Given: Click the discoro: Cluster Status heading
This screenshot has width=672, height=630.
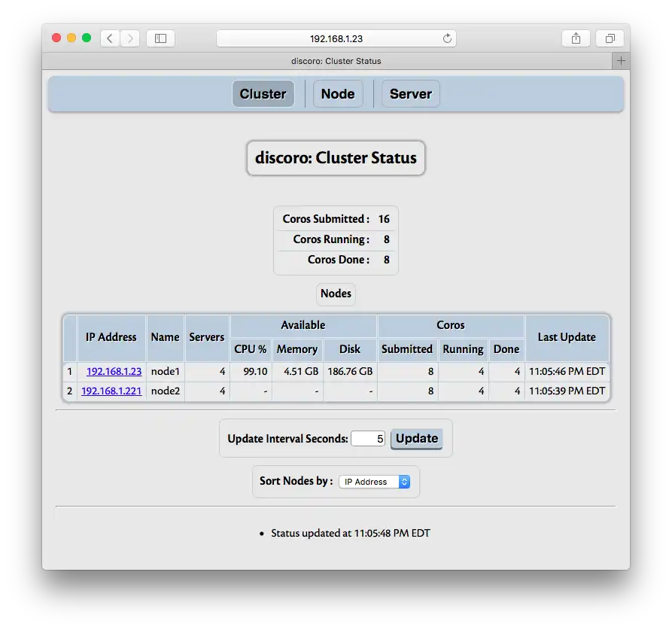Looking at the screenshot, I should pos(336,158).
